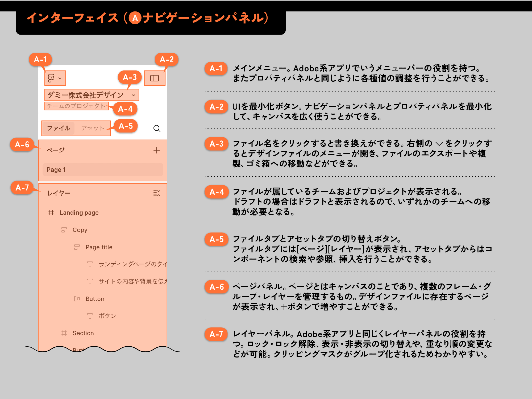The height and width of the screenshot is (399, 532).
Task: Open チームのプロジェクト project link
Action: [76, 106]
